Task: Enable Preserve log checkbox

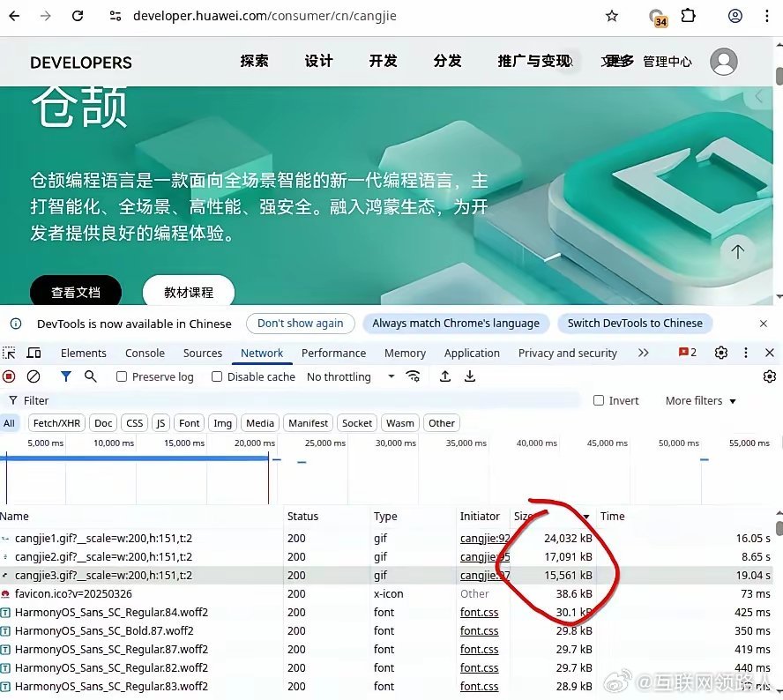Action: click(122, 376)
